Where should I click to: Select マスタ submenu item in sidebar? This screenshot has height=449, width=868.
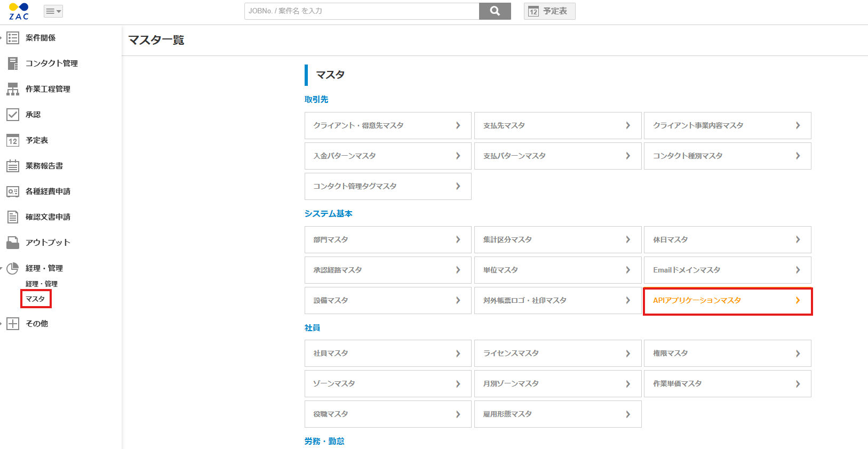[36, 299]
